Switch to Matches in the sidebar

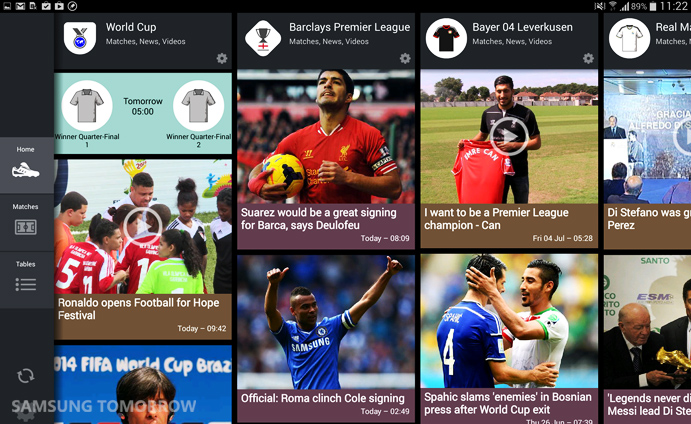26,222
